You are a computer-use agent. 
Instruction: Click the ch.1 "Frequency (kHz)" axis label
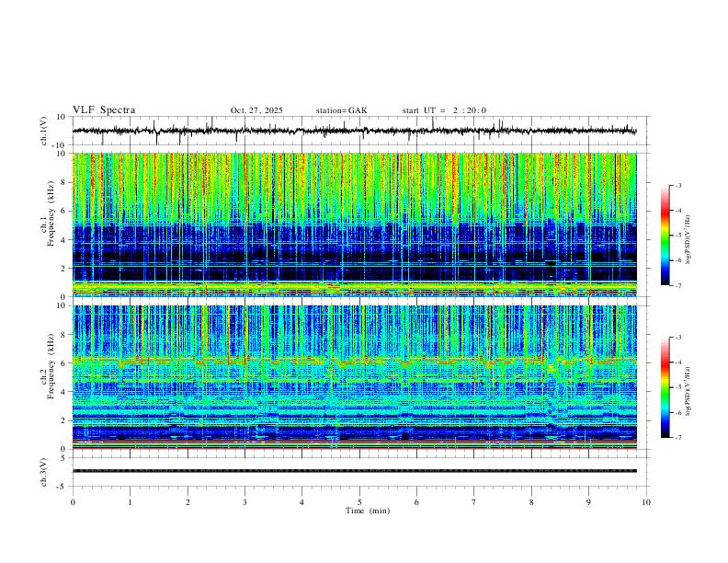click(51, 213)
